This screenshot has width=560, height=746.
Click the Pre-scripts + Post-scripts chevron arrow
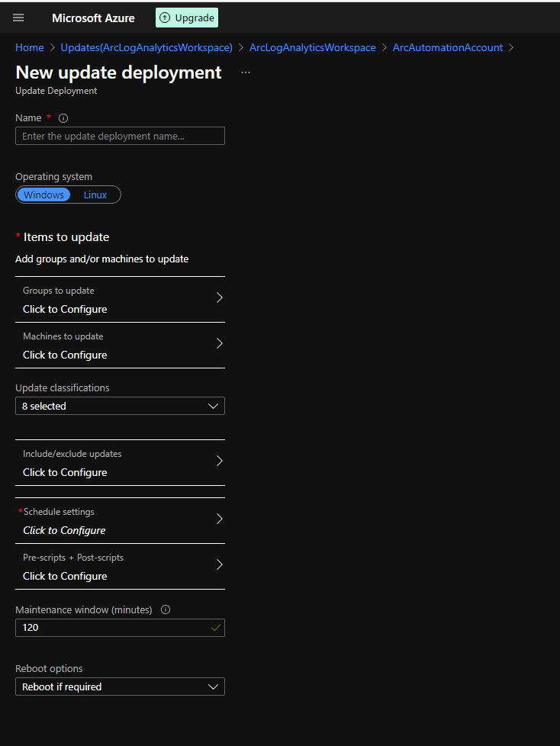click(x=219, y=564)
